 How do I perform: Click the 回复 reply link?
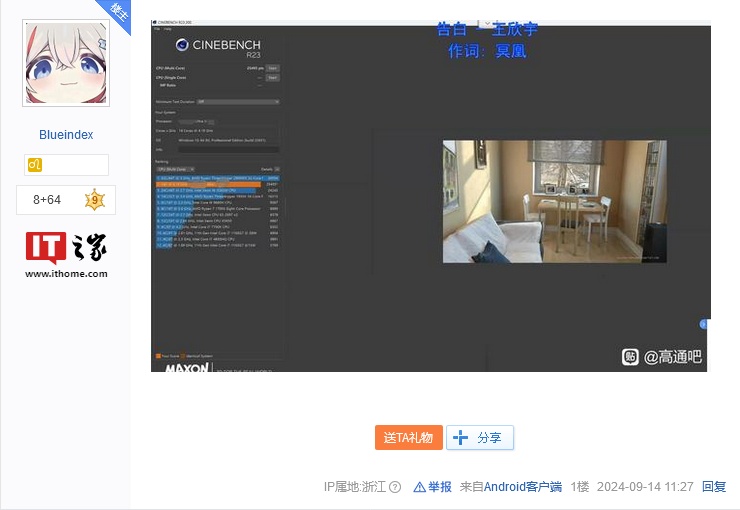click(714, 487)
